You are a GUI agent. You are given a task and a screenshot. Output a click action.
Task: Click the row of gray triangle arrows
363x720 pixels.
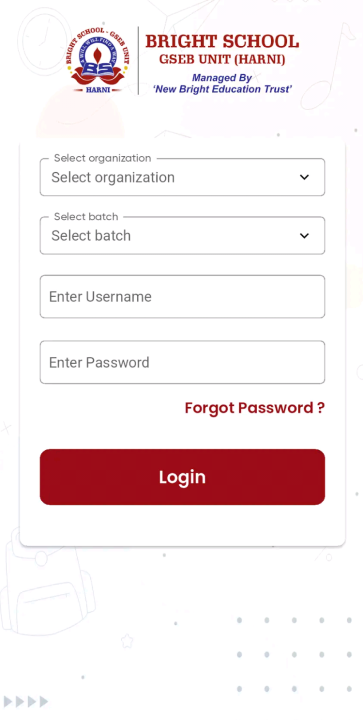[25, 702]
